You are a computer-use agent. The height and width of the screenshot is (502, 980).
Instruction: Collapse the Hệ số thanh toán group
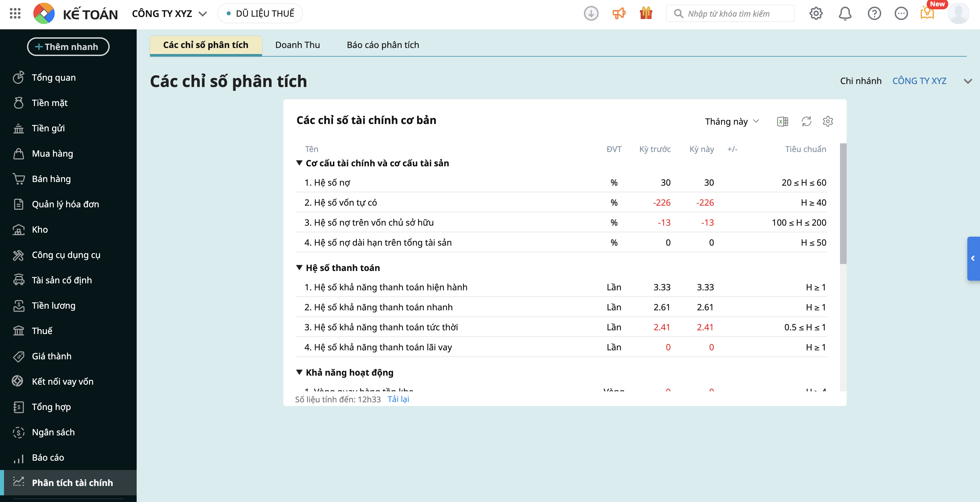[299, 268]
